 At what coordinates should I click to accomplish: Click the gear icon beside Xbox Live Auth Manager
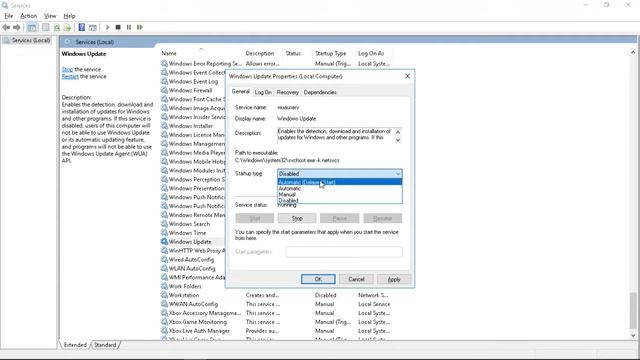coord(164,331)
